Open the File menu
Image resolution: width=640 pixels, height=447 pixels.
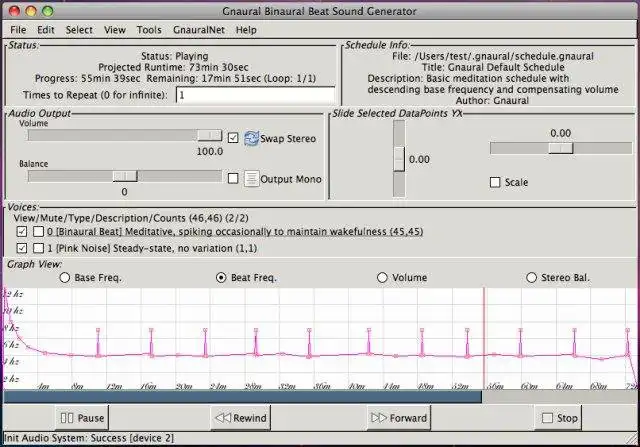[x=18, y=30]
